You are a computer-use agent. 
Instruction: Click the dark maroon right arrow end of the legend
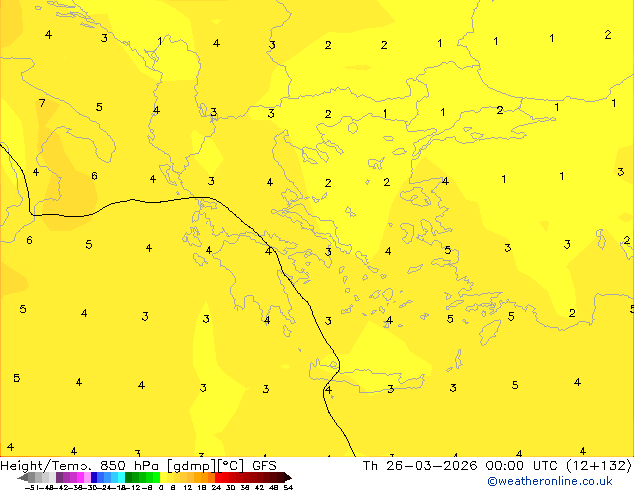(287, 477)
